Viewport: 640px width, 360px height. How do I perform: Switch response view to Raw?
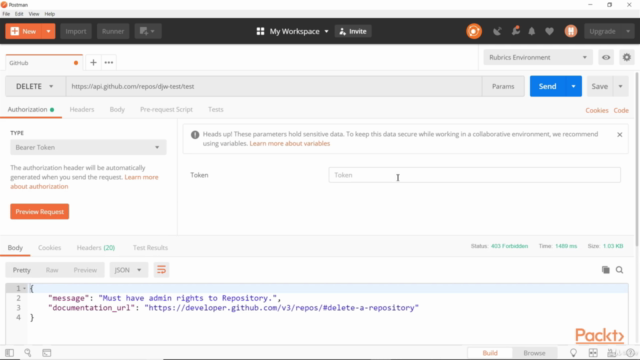[x=52, y=270]
